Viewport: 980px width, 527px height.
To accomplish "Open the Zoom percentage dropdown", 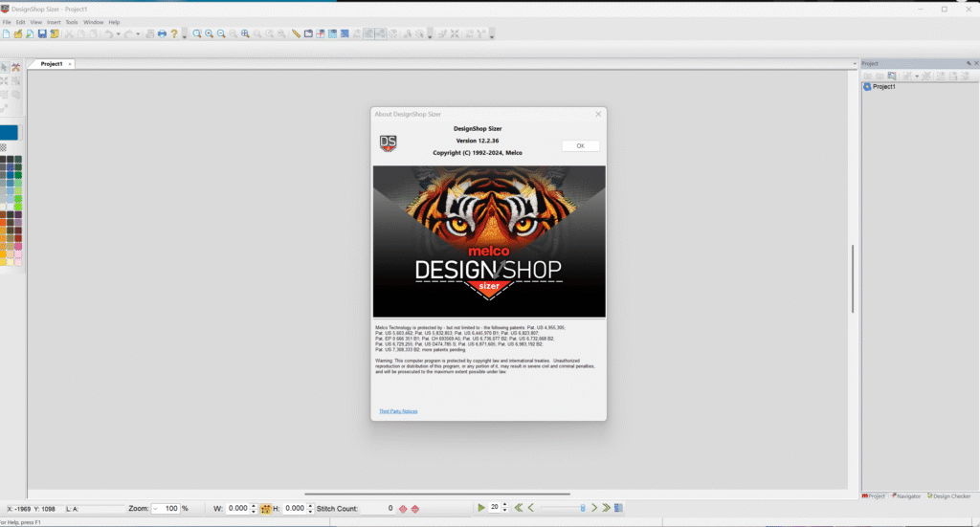I will coord(157,509).
